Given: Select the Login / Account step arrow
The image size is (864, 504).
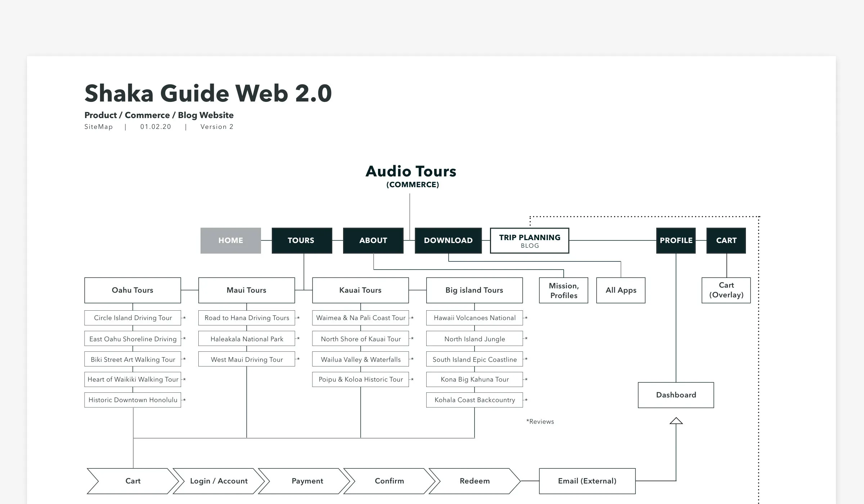Looking at the screenshot, I should 219,481.
